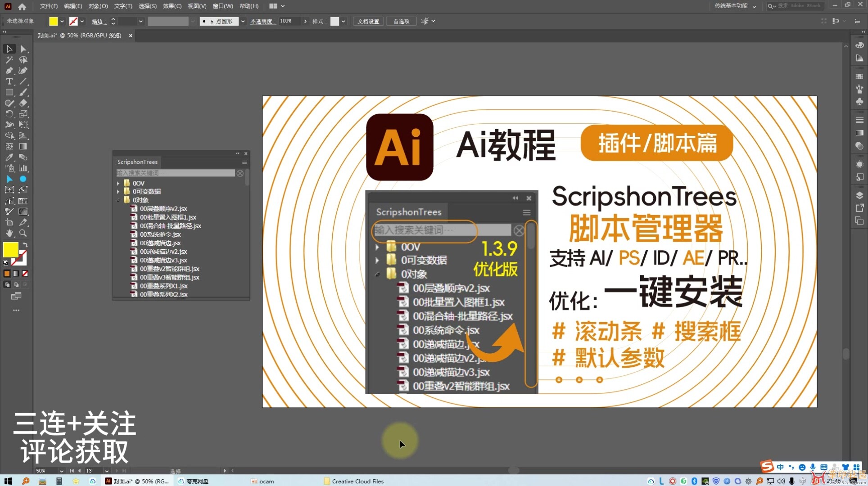
Task: Collapse the 0对象 folder
Action: [x=118, y=200]
